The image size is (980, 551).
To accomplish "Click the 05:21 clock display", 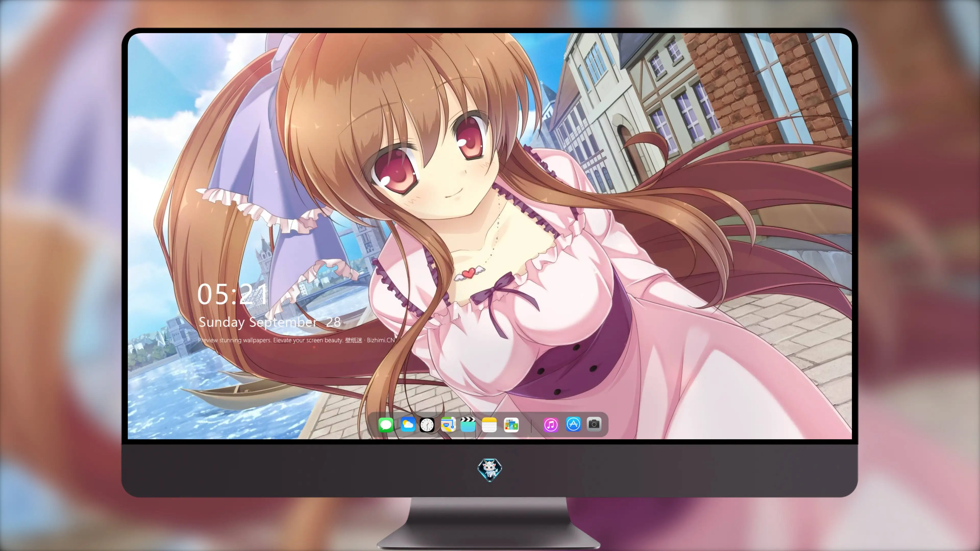I will point(232,294).
